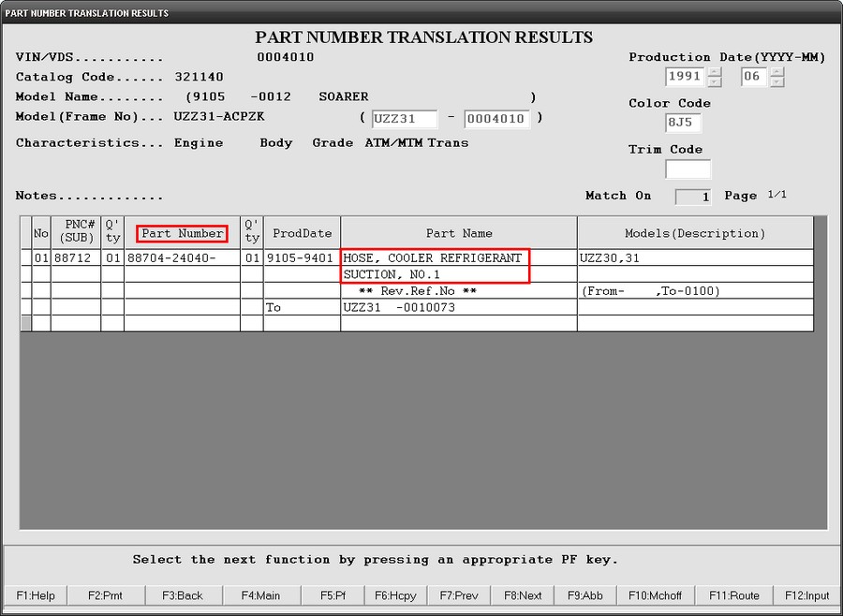Decrease production year with down arrow
The width and height of the screenshot is (843, 616).
715,81
